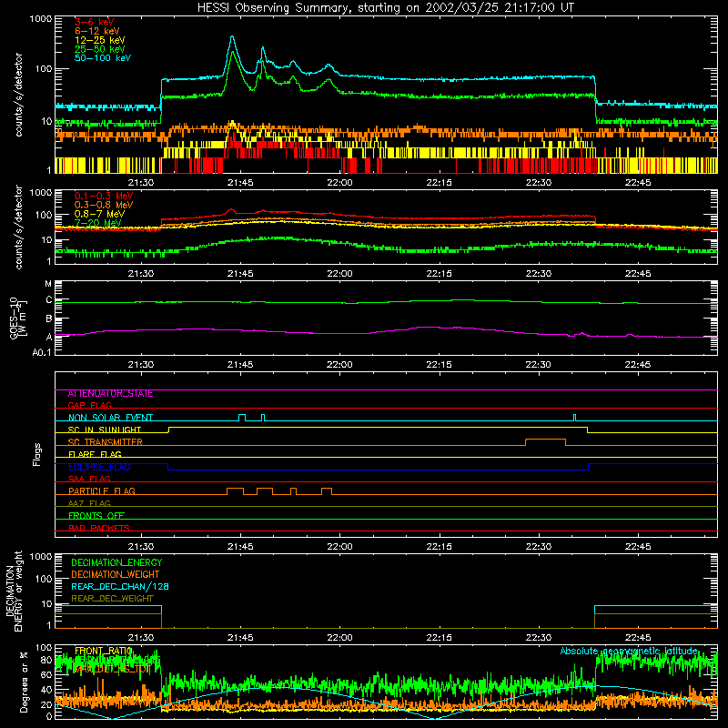Click the 22:15 tick under the MeV count-rate panel
This screenshot has height=728, width=728.
click(439, 274)
